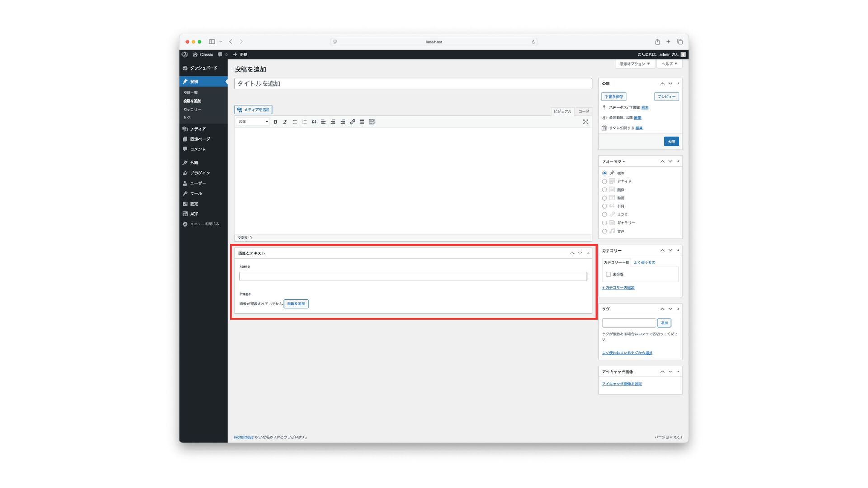Viewport: 868px width, 488px height.
Task: Collapse the フォーマット panel
Action: [x=678, y=161]
